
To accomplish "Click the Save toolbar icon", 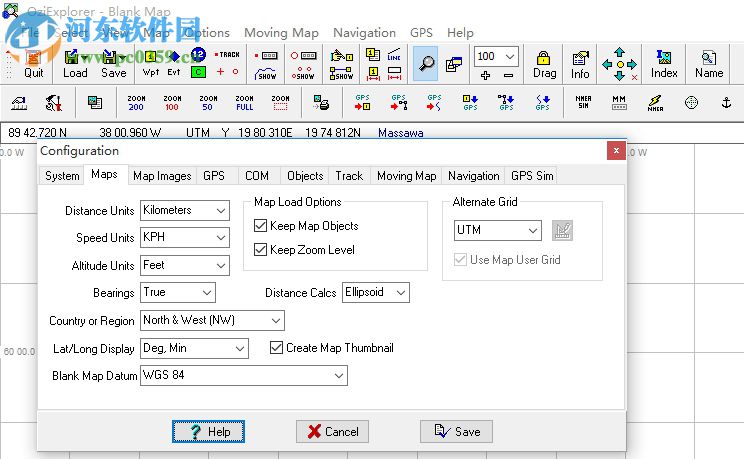I will (x=113, y=65).
